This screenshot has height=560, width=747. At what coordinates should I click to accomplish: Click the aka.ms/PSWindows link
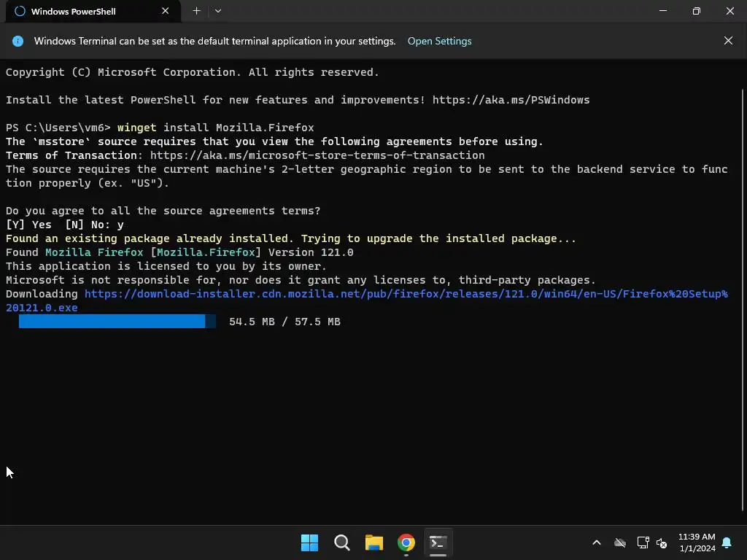coord(511,100)
